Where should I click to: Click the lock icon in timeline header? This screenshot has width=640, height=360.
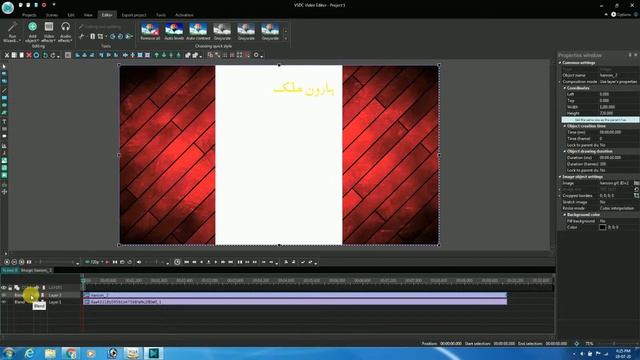click(x=10, y=287)
